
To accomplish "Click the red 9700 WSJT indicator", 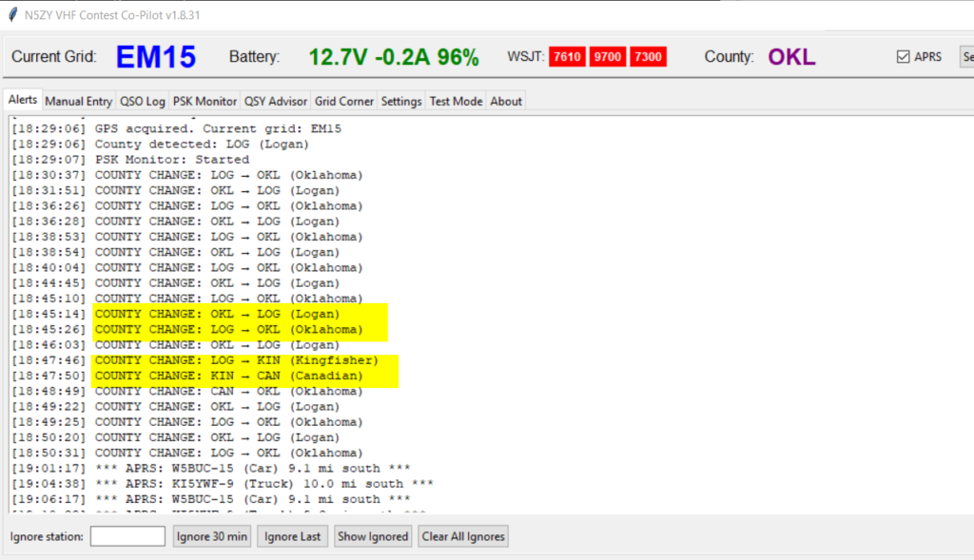I will click(x=607, y=57).
